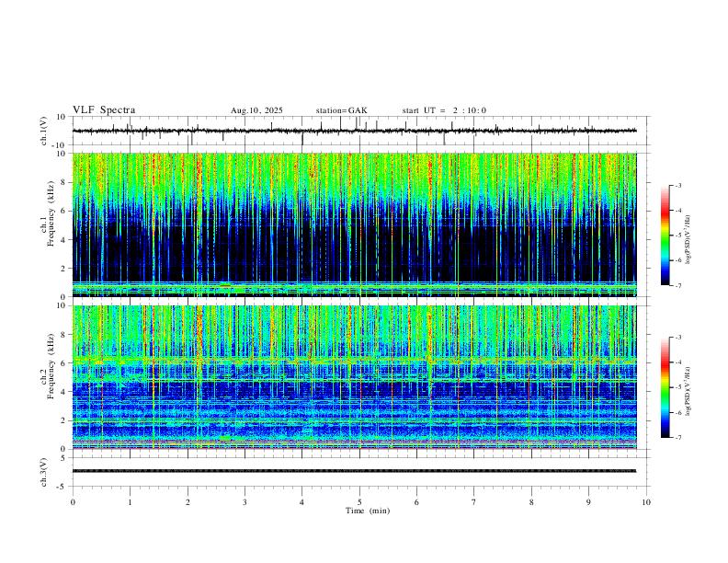Click time axis tick label "0"
The height and width of the screenshot is (563, 728).
[x=73, y=502]
